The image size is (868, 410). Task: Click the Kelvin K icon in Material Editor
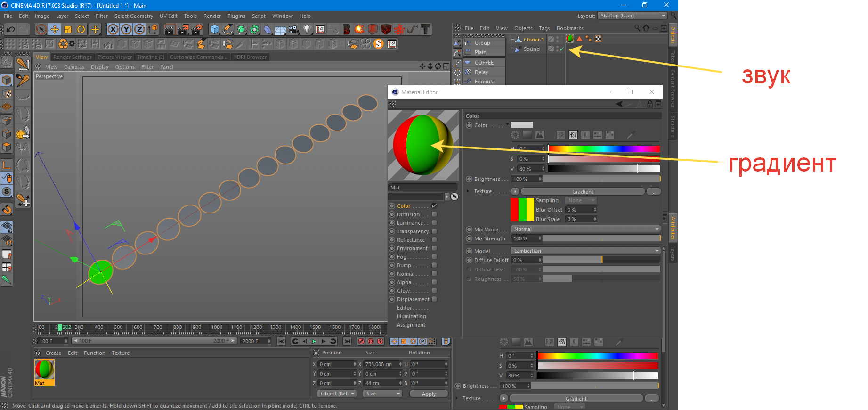[x=585, y=135]
